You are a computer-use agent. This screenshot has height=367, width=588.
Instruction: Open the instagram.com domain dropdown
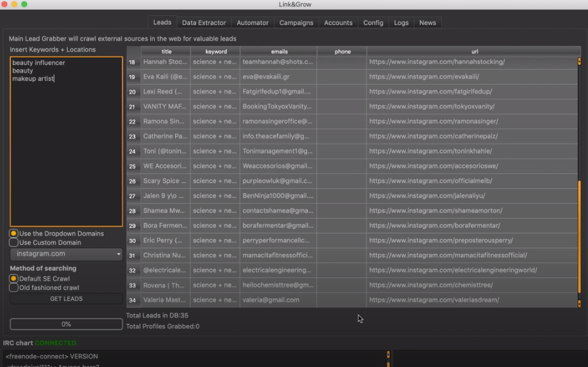[x=66, y=254]
